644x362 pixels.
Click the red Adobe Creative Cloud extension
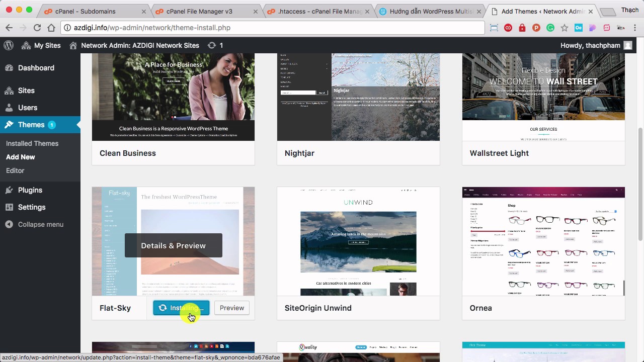coord(508,28)
